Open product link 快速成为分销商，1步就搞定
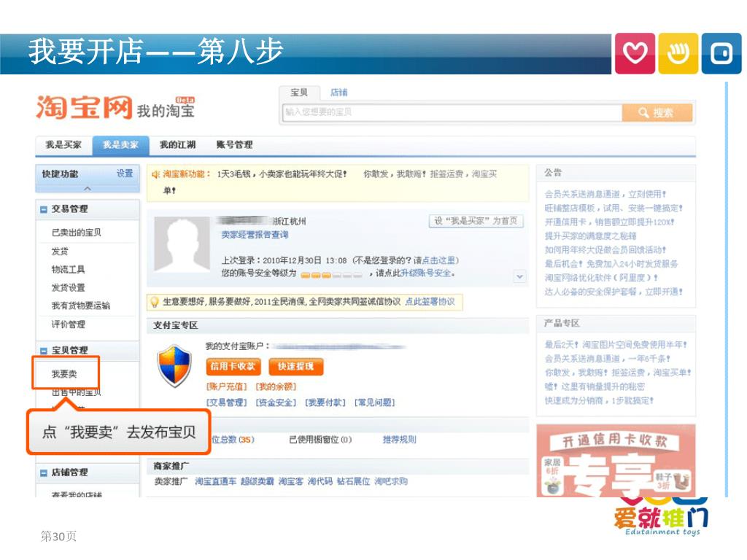747x560 pixels. [600, 401]
